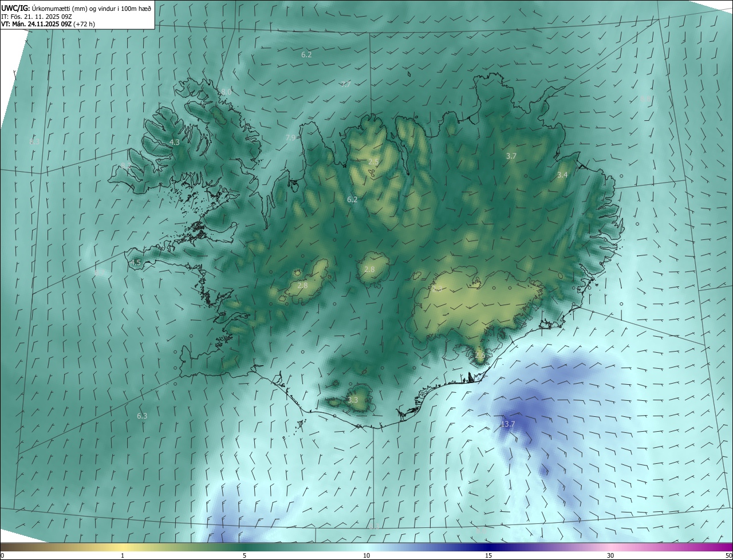This screenshot has height=560, width=733.
Task: Click the 3.7 value label in the northeast
Action: 511,156
